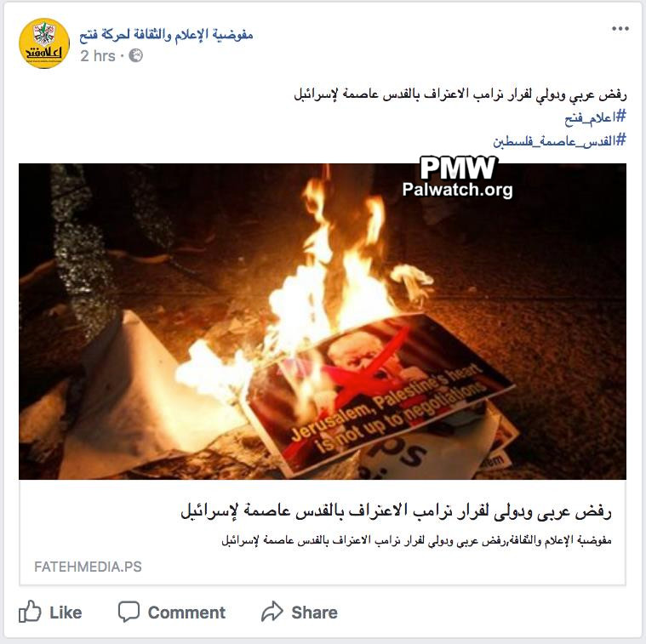Image resolution: width=646 pixels, height=644 pixels.
Task: Open the second blue hashtag about Jerusalem
Action: 559,141
